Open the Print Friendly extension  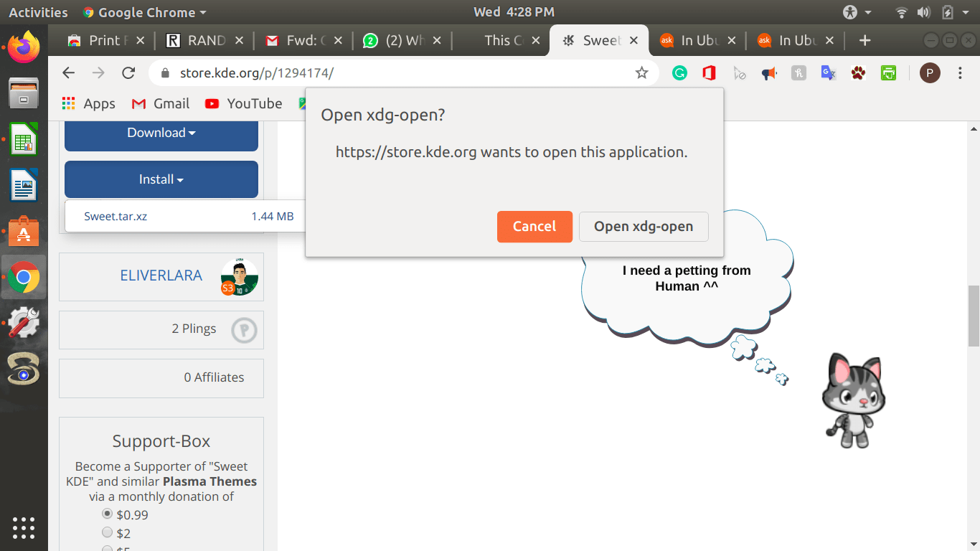coord(888,72)
